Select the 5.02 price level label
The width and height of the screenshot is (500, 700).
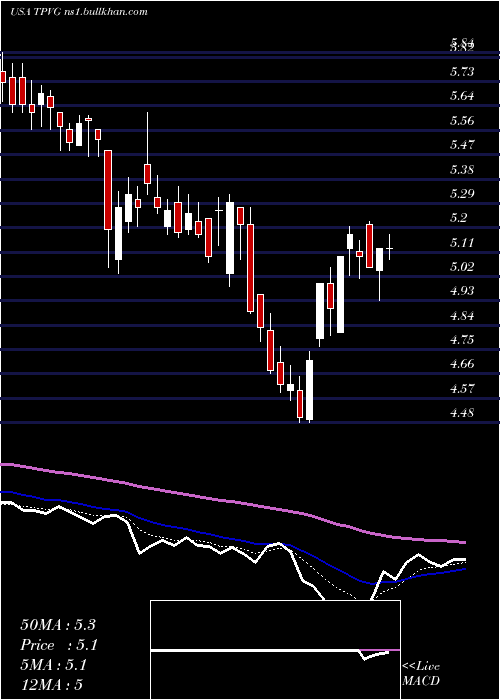click(x=462, y=267)
